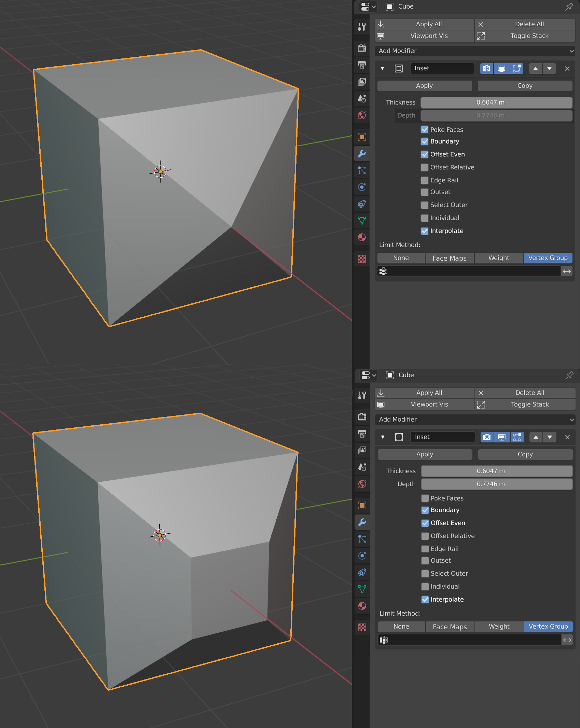The height and width of the screenshot is (728, 580).
Task: Open Object Data tab in top panel
Action: pos(362,221)
